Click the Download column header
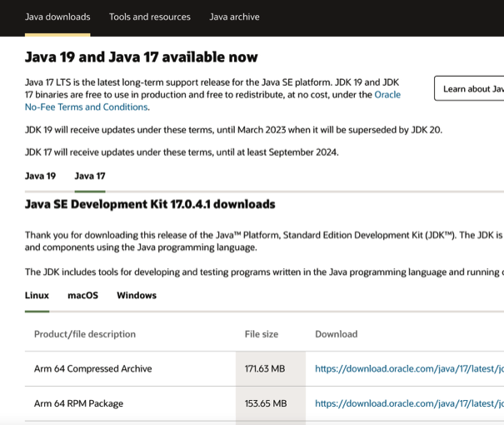Screen dimensions: 504x425 [x=336, y=334]
